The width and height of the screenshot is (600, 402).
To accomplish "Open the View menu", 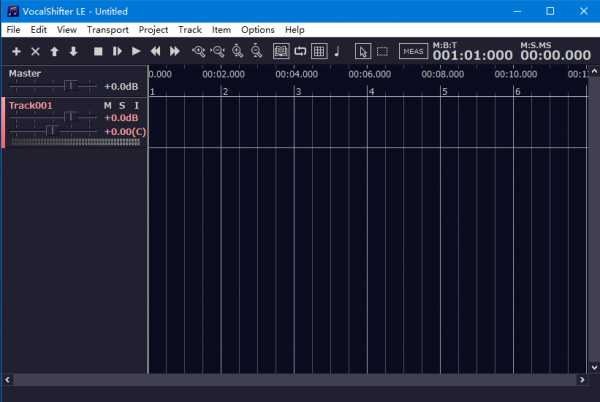I will (67, 29).
